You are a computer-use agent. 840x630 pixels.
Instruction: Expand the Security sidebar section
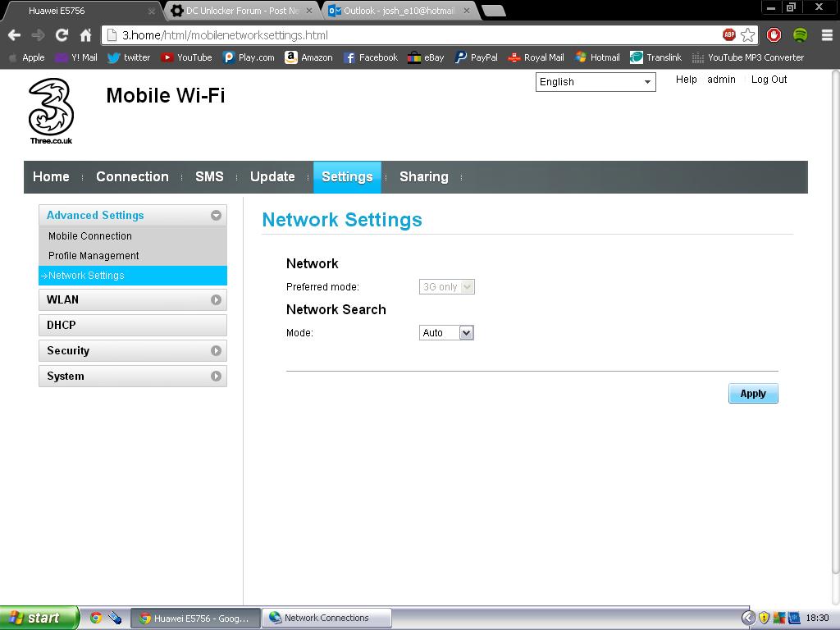click(x=132, y=350)
